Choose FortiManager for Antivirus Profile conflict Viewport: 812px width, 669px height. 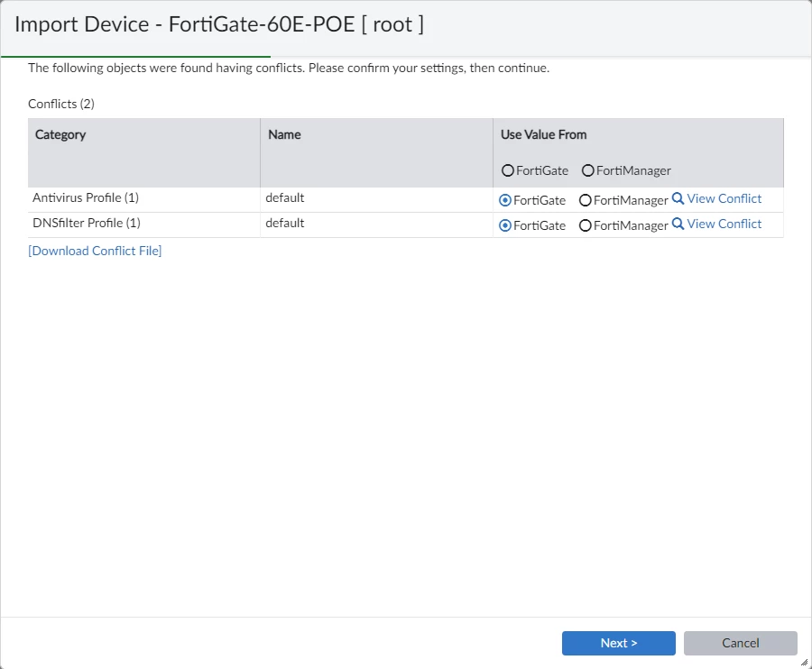(x=586, y=200)
